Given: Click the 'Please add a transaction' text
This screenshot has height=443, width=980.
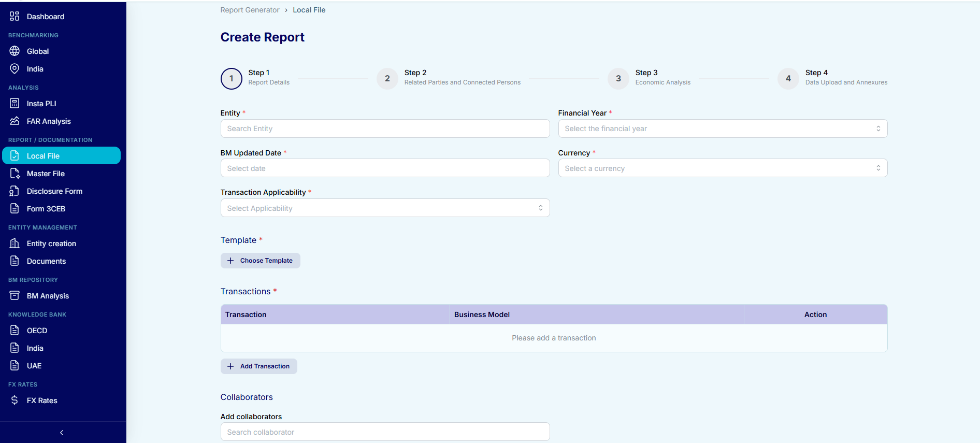Looking at the screenshot, I should point(554,338).
